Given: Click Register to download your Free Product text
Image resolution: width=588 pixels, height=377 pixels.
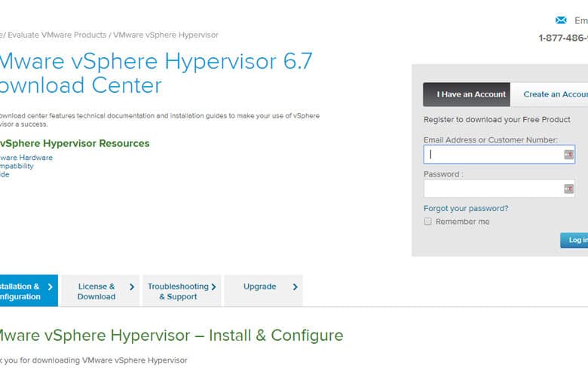Looking at the screenshot, I should [497, 120].
